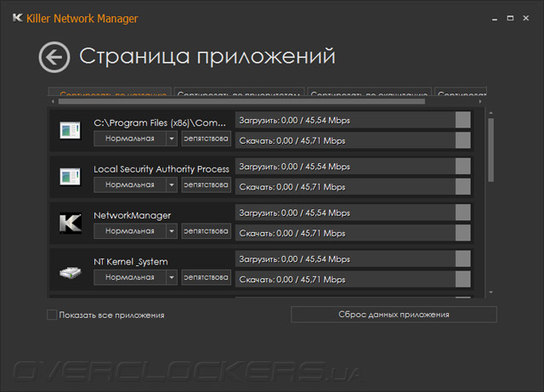The width and height of the screenshot is (544, 392).
Task: Click right arrow of horizontal tab scrollbar
Action: pyautogui.click(x=480, y=101)
